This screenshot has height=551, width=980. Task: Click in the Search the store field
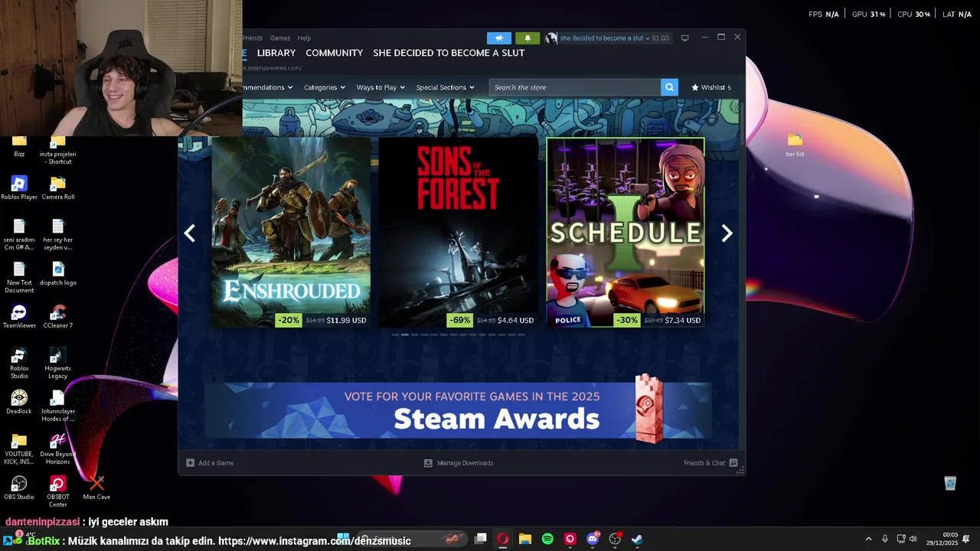coord(575,87)
